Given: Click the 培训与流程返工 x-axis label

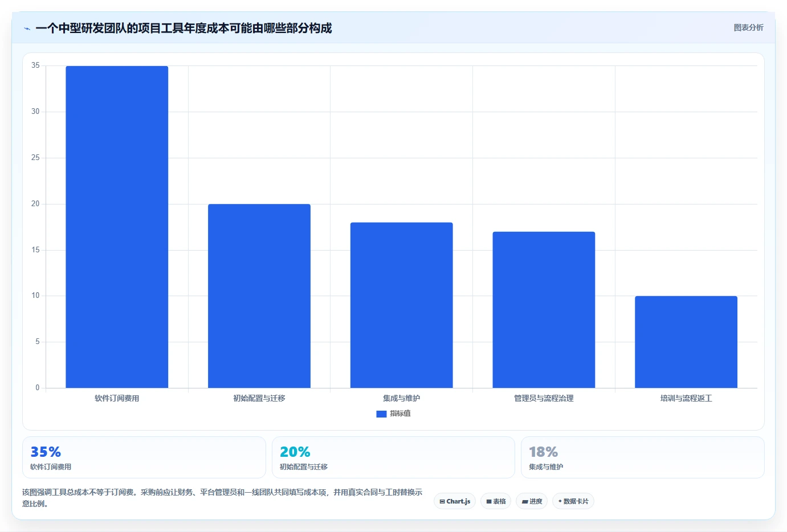Looking at the screenshot, I should click(686, 398).
